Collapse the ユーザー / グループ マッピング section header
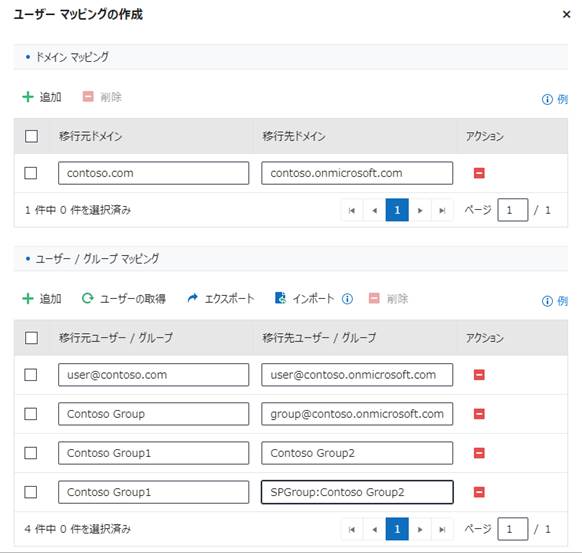The width and height of the screenshot is (582, 553). coord(291,258)
